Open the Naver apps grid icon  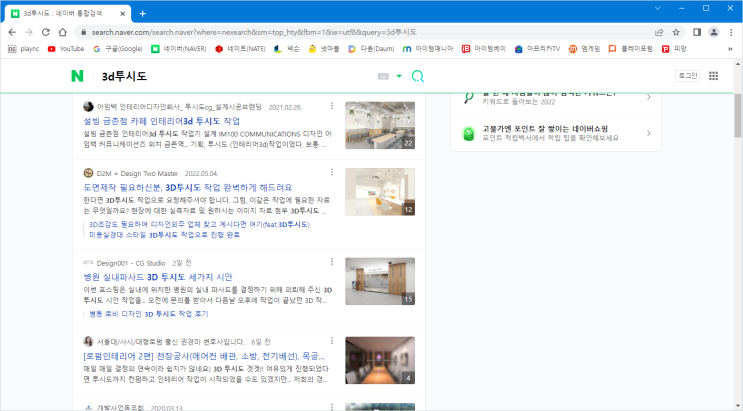[713, 76]
